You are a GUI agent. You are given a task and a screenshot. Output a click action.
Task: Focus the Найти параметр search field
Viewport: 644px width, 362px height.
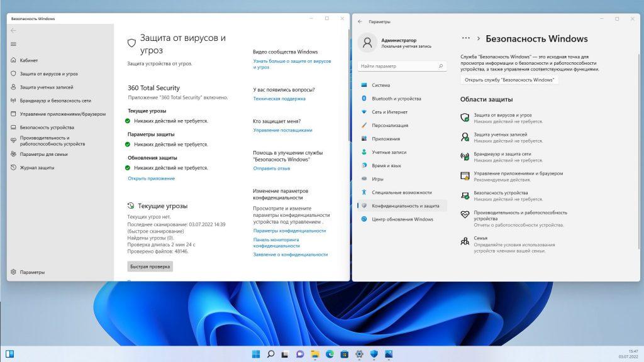click(x=402, y=66)
